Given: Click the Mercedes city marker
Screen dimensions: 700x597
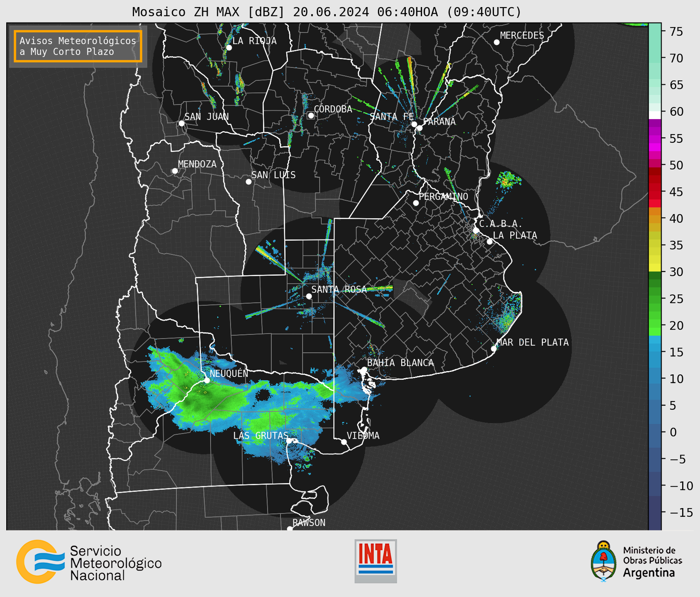Looking at the screenshot, I should coord(496,42).
